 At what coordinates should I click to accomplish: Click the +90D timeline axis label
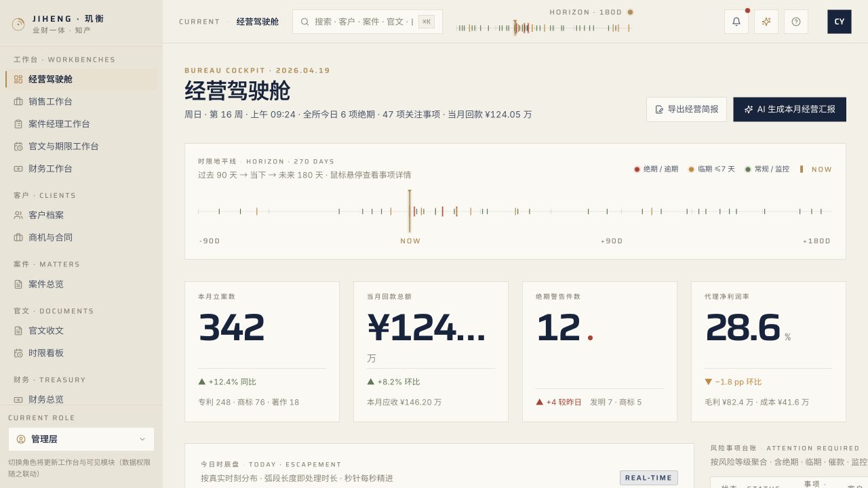tap(611, 241)
